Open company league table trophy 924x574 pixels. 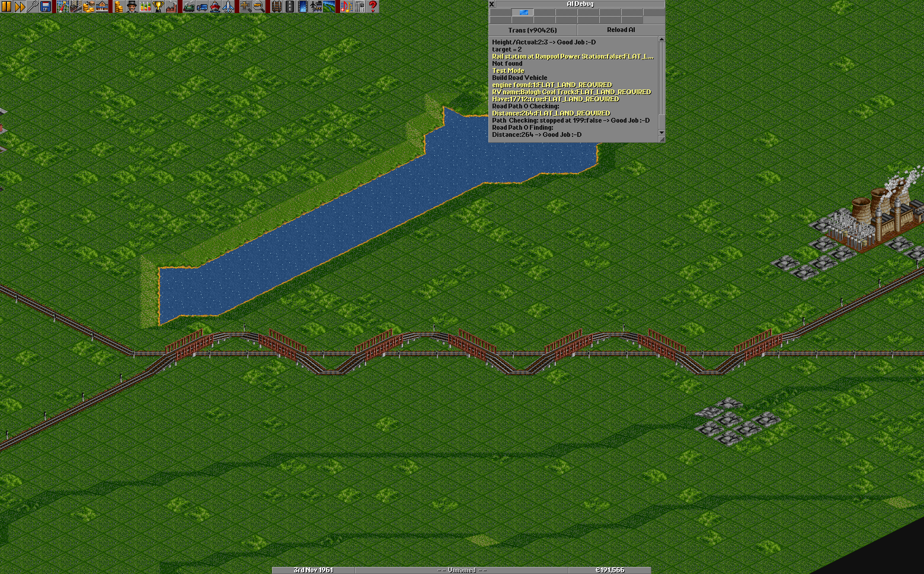pos(158,7)
